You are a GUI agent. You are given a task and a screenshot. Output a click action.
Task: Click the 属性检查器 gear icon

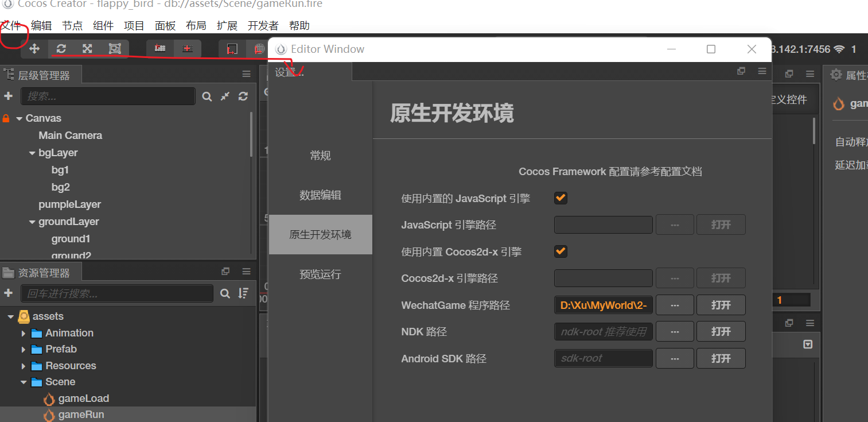tap(836, 75)
